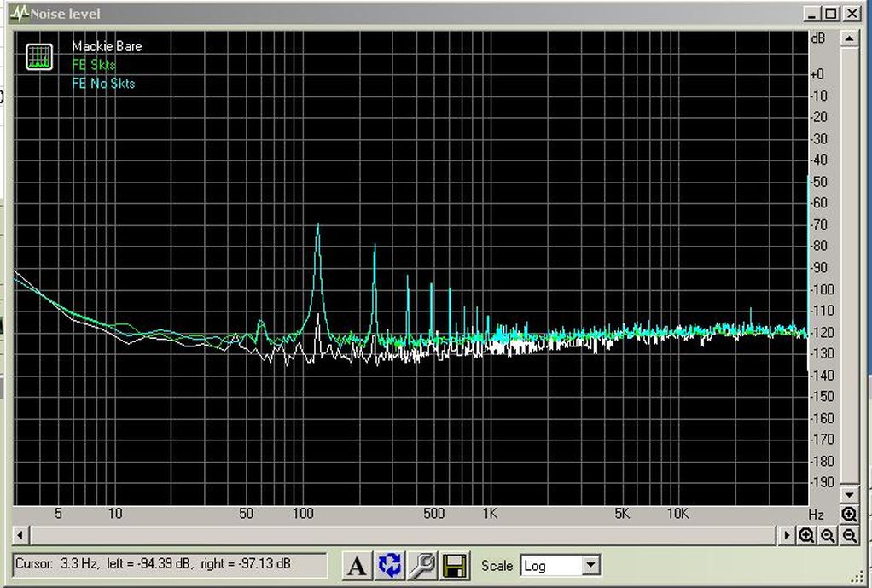
Task: Select the FE Skts legend entry
Action: (x=94, y=65)
